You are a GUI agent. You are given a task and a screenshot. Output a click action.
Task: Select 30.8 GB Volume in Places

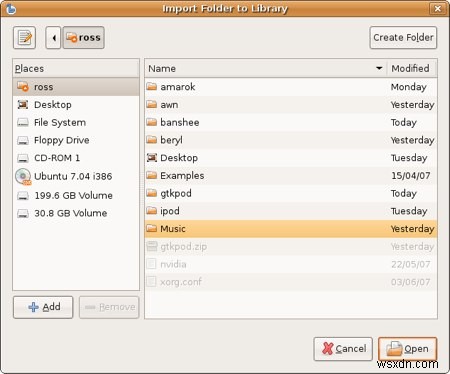(76, 213)
